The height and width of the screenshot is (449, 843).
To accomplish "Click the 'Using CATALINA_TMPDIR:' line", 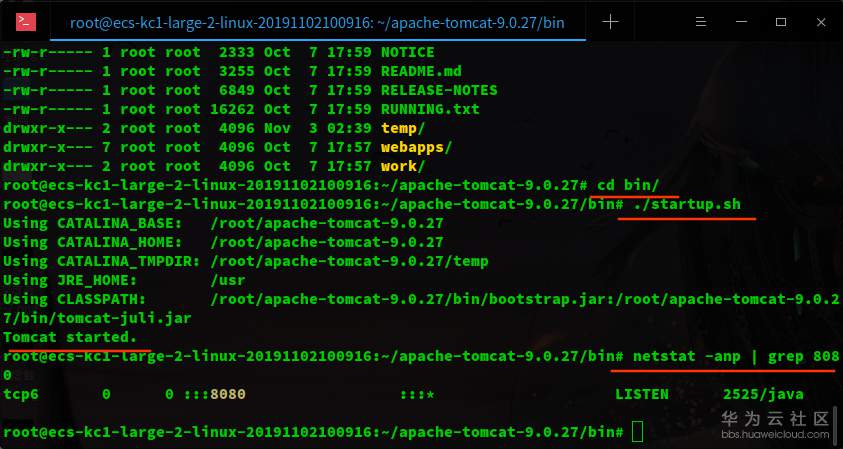I will [246, 261].
